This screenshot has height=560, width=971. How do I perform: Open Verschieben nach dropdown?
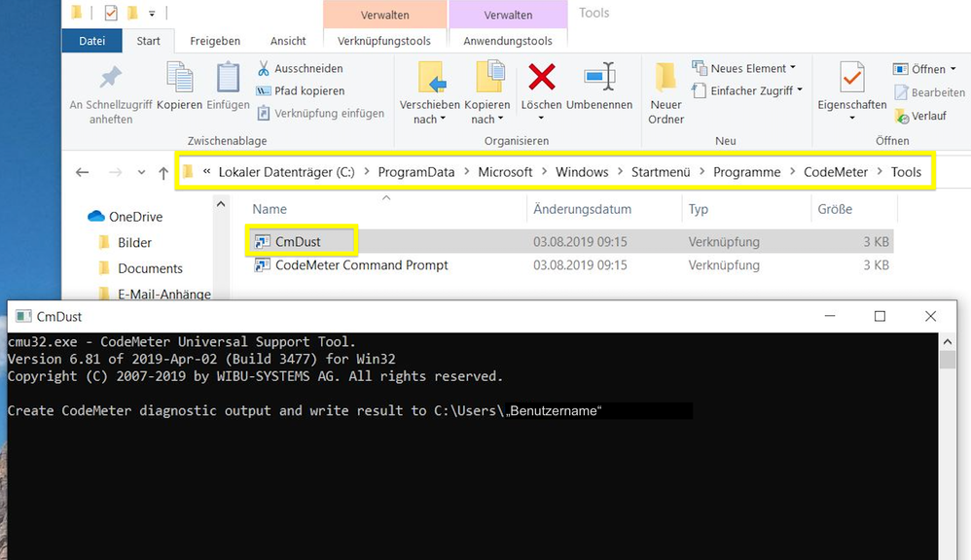430,112
